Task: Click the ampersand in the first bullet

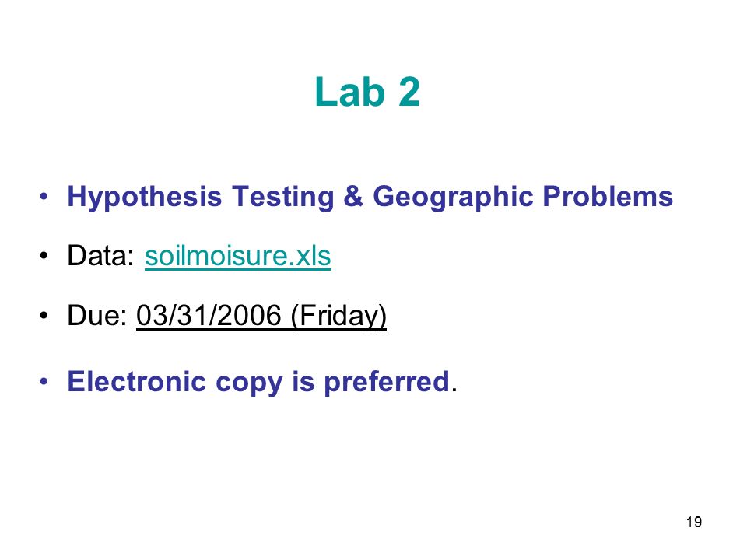Action: point(353,196)
